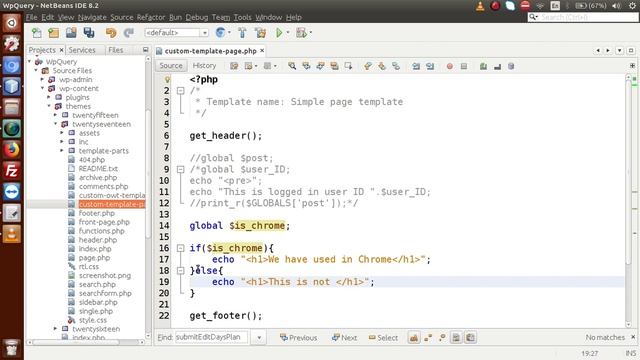Click the Clean and Build icon

click(x=260, y=33)
